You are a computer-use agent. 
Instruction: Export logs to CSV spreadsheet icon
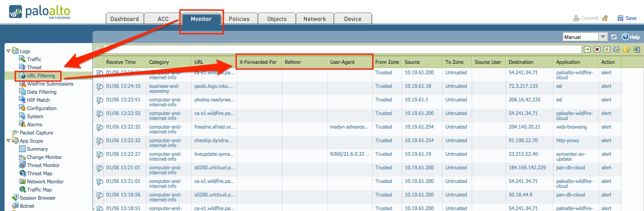click(x=636, y=49)
